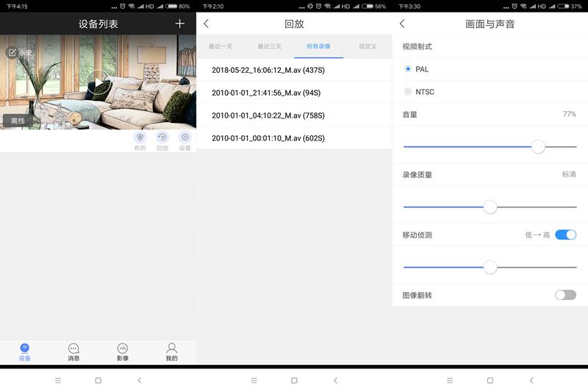Toggle the 图像翻转 image flip switch
Screen dimensions: 588x392
[565, 295]
